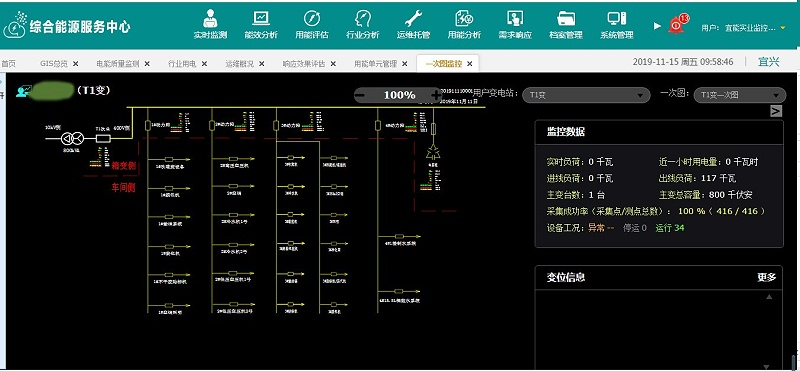This screenshot has height=371, width=800.
Task: Click the upper feeder symbol under 4# cabinet
Action: pos(399,236)
